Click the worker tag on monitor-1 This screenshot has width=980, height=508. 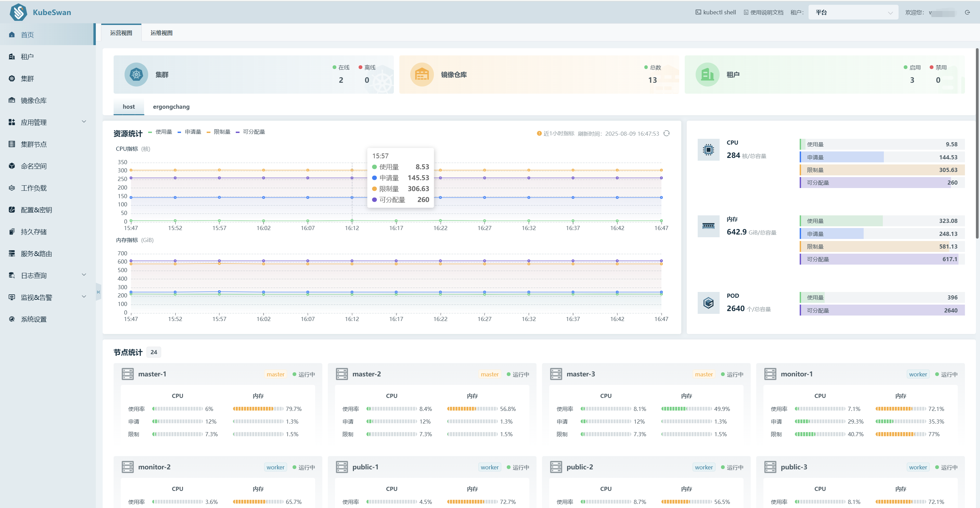click(x=918, y=374)
